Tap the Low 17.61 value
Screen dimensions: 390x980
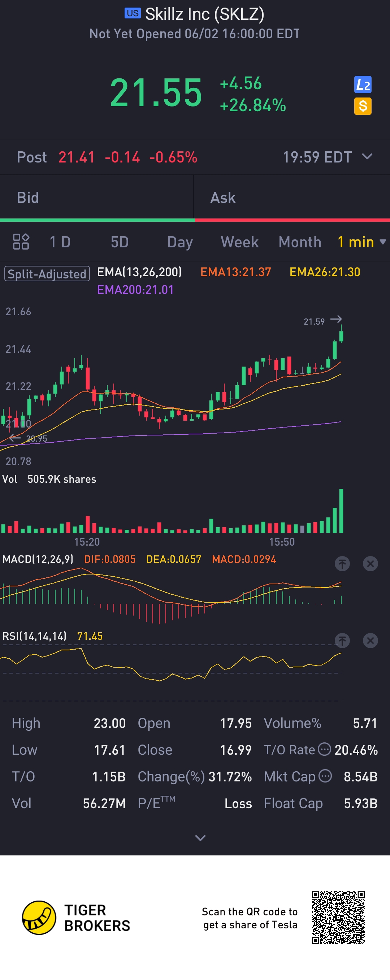coord(109,750)
